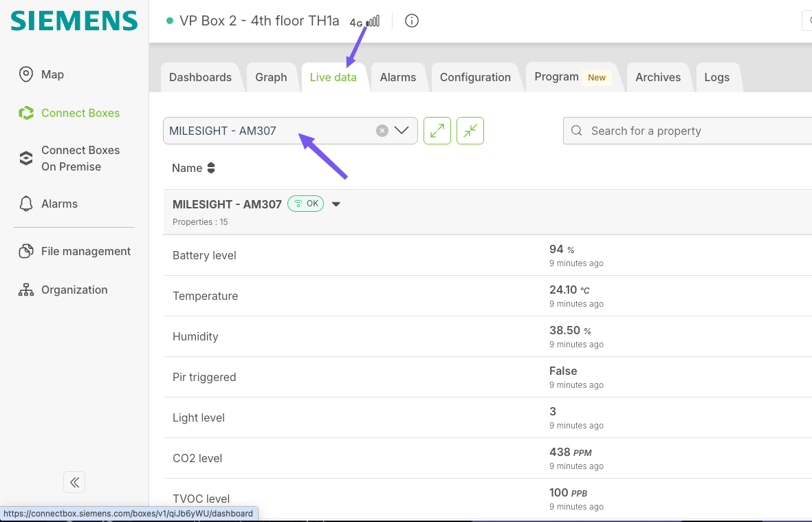Click the Siemens logo
This screenshot has height=522, width=812.
[x=74, y=21]
